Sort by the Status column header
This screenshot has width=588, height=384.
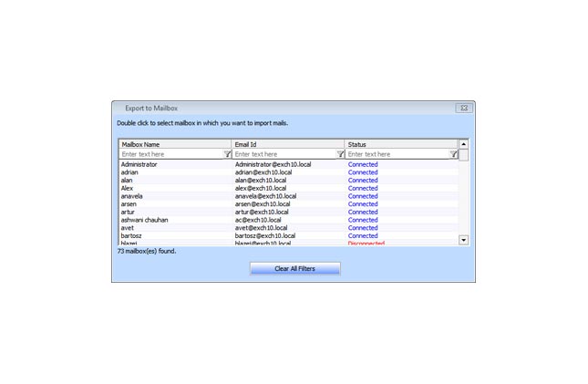tap(401, 144)
